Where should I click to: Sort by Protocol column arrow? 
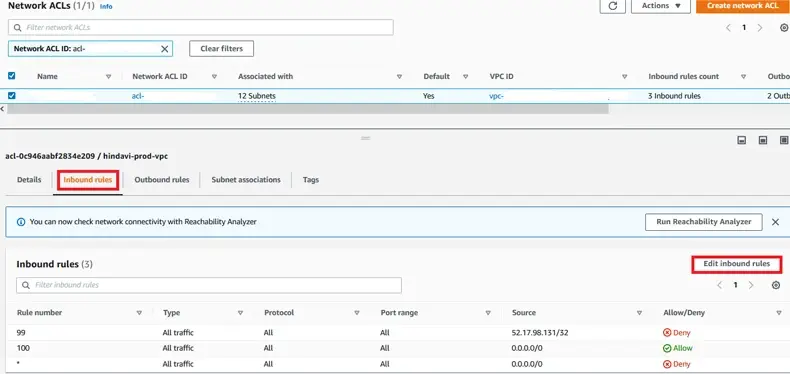(357, 313)
